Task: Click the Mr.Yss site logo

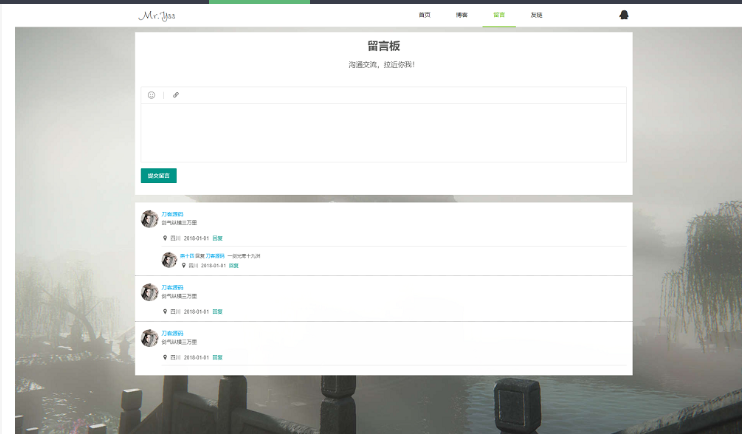Action: pos(156,16)
